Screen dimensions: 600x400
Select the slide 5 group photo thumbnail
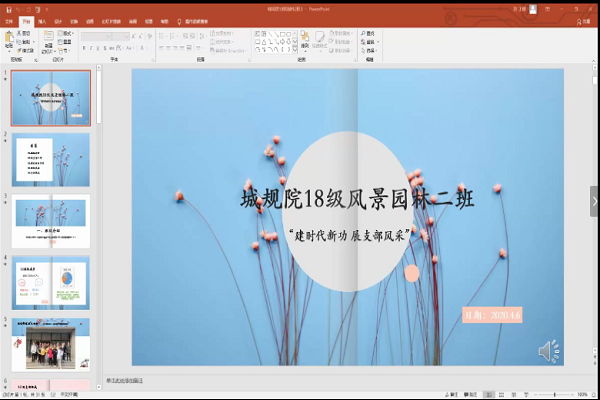pyautogui.click(x=50, y=345)
